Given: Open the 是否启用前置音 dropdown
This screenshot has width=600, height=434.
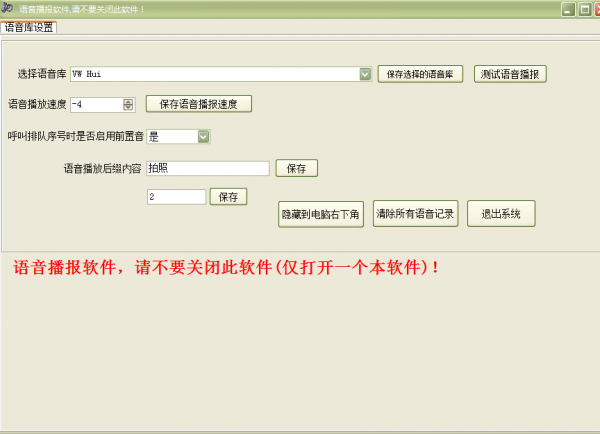Looking at the screenshot, I should pos(203,137).
